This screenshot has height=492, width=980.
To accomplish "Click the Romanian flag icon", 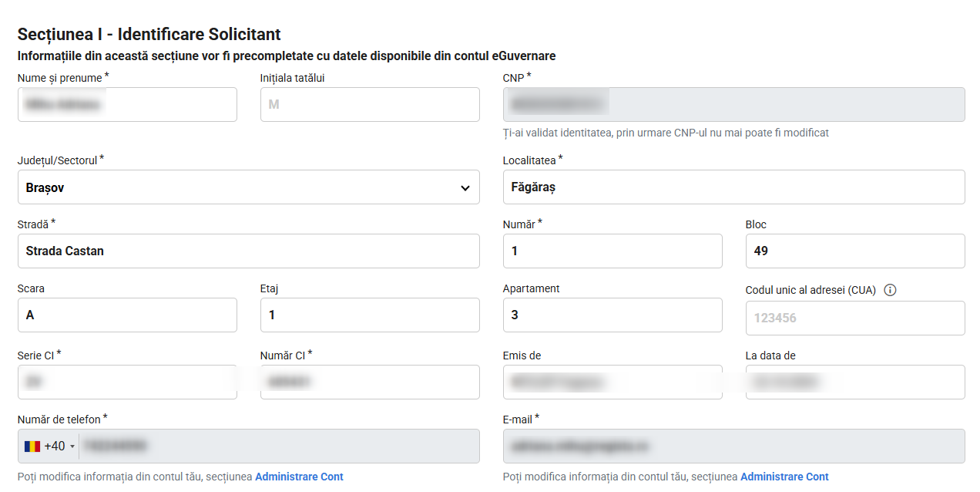I will click(x=32, y=446).
